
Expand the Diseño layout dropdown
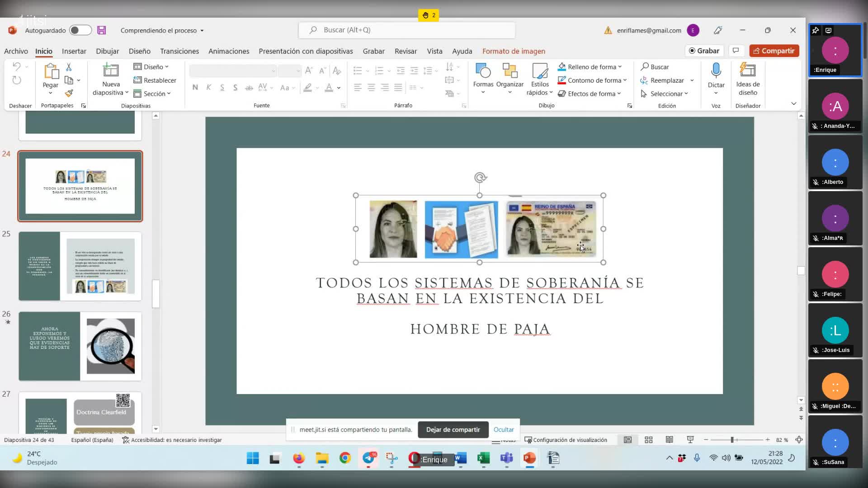pyautogui.click(x=151, y=66)
